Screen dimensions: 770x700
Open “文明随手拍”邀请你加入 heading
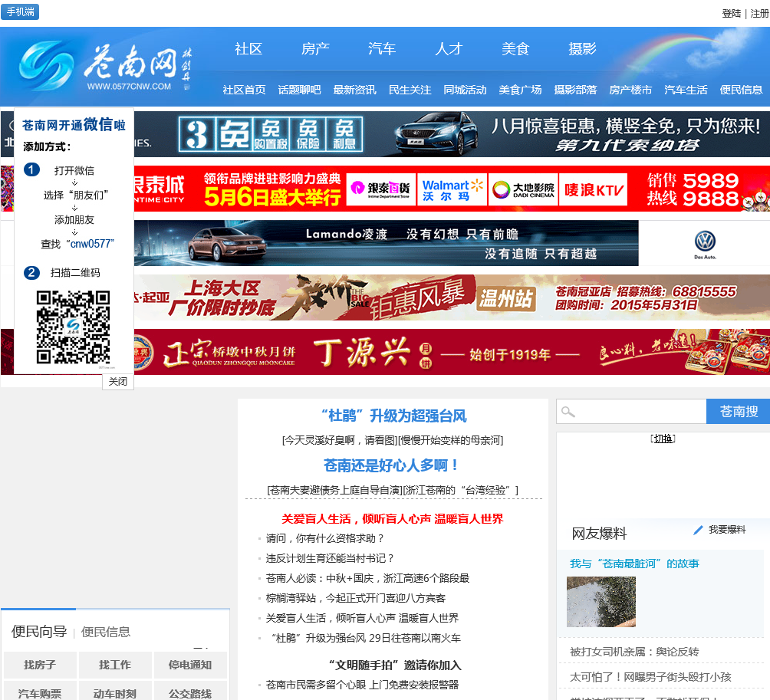click(x=395, y=665)
